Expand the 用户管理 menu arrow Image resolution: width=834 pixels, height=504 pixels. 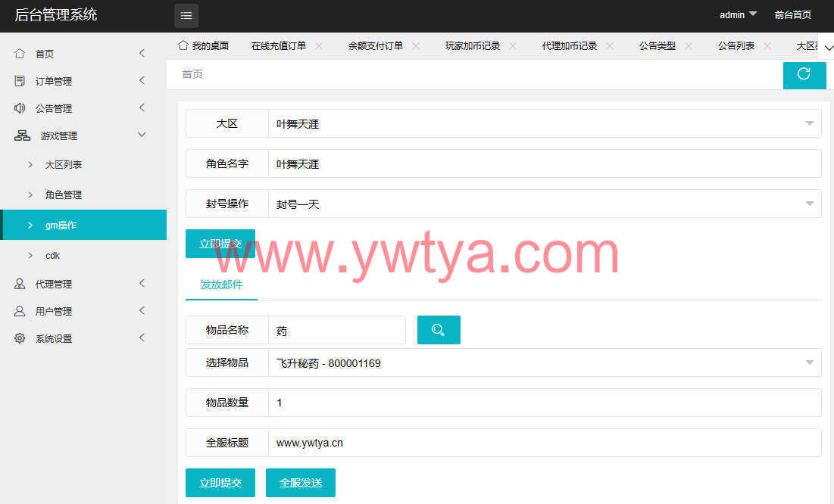[142, 310]
